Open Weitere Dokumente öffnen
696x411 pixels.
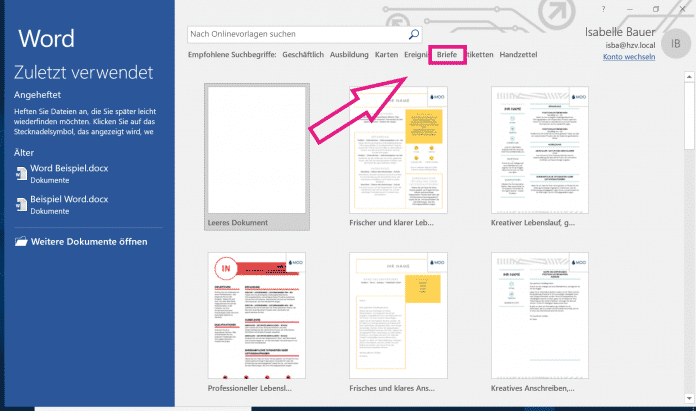point(81,242)
